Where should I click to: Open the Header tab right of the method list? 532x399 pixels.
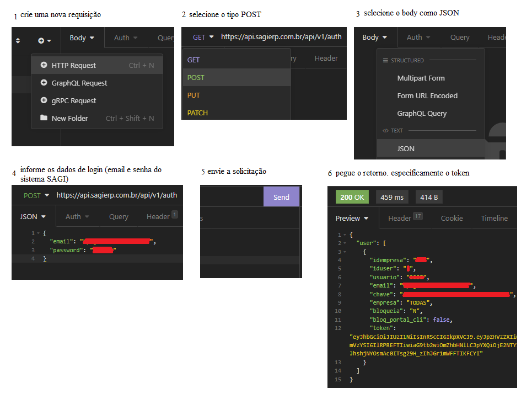coord(326,58)
